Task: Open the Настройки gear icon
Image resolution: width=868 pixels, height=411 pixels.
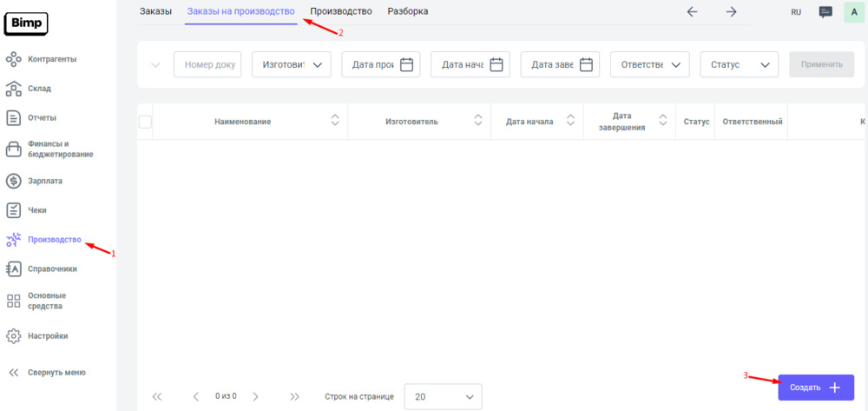Action: pyautogui.click(x=13, y=335)
